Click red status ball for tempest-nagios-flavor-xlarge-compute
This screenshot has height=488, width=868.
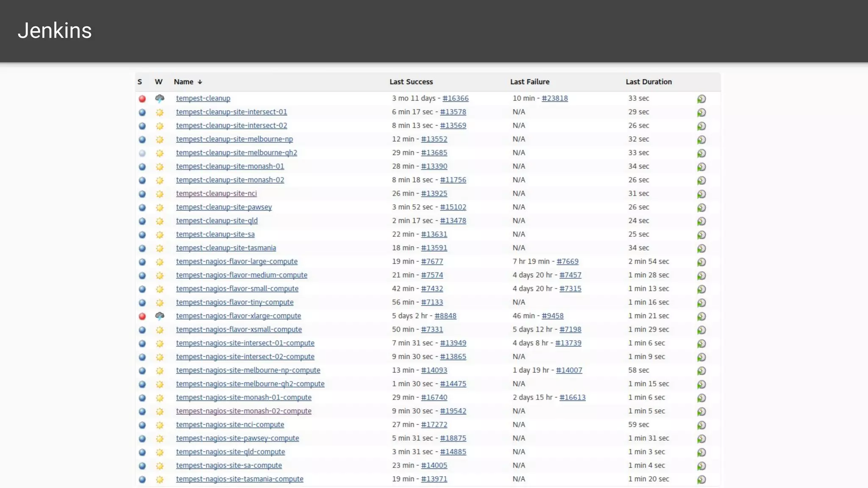click(142, 316)
